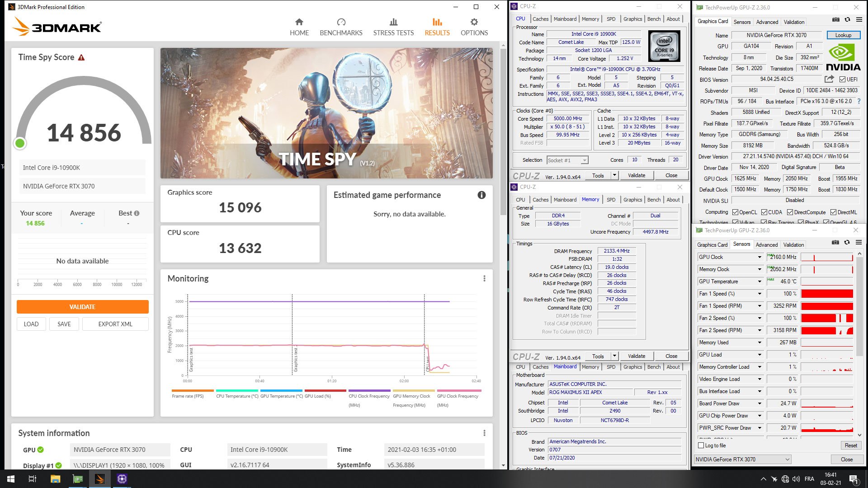The width and height of the screenshot is (868, 488).
Task: Toggle the OpenCL checkbox
Action: click(736, 212)
